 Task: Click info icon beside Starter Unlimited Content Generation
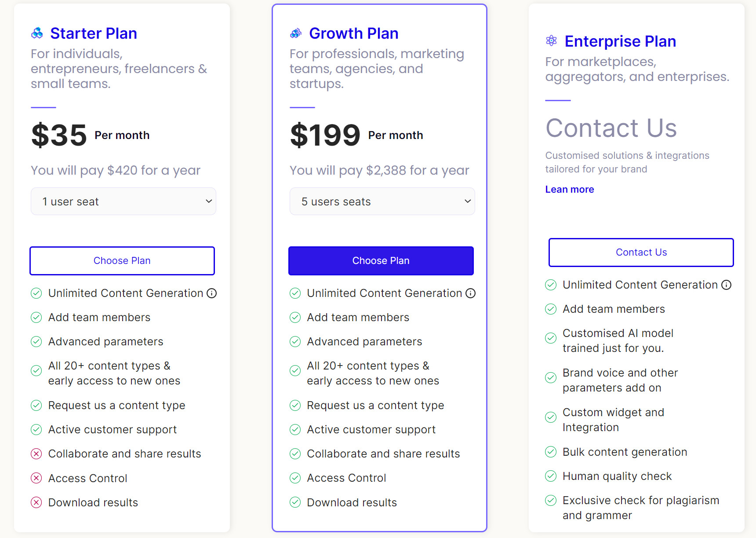click(212, 293)
